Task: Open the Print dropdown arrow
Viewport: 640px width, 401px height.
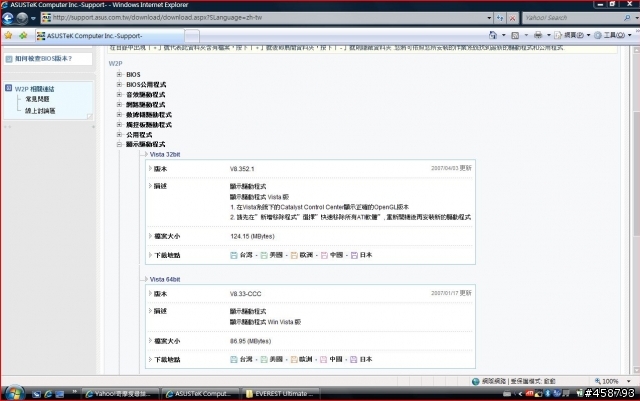Action: click(548, 36)
